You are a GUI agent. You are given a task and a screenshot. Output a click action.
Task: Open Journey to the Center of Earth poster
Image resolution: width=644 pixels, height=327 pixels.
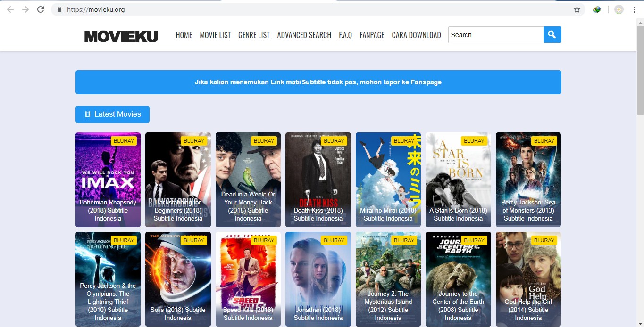458,279
